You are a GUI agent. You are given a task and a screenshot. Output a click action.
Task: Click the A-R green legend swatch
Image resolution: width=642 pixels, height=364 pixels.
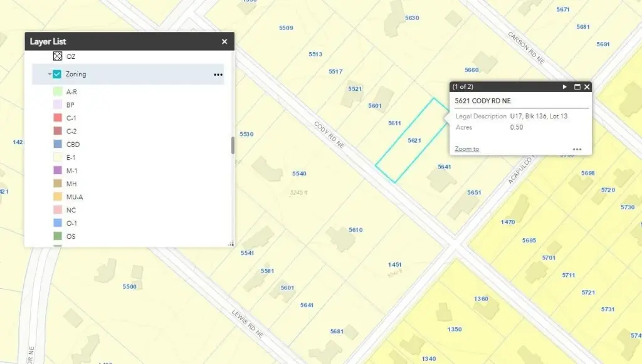pos(58,92)
